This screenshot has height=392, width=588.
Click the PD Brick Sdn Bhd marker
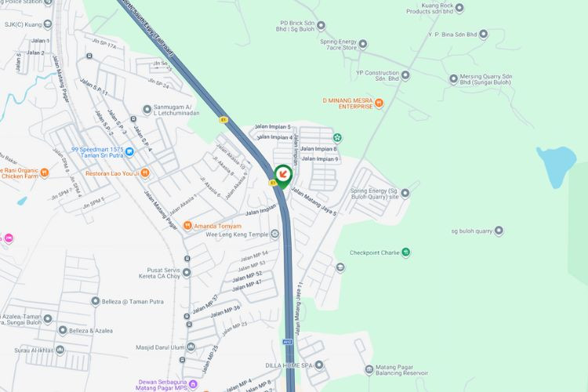pos(321,26)
